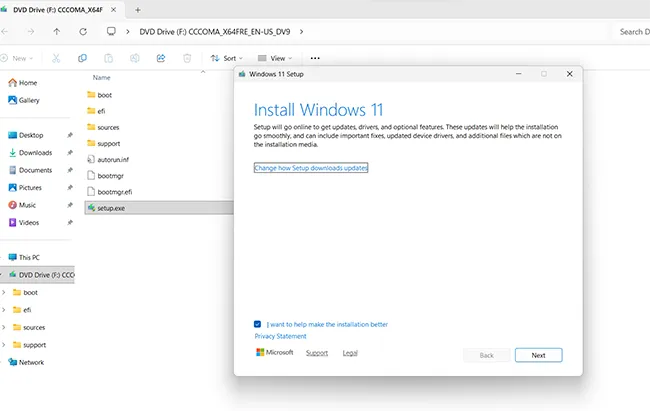Open Gallery in the navigation pane
The height and width of the screenshot is (411, 650).
pos(24,100)
